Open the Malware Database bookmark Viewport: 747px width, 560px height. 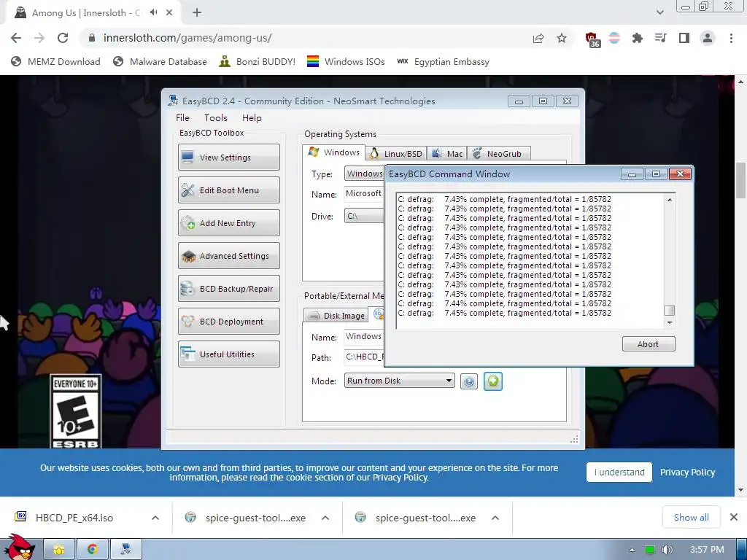point(160,61)
